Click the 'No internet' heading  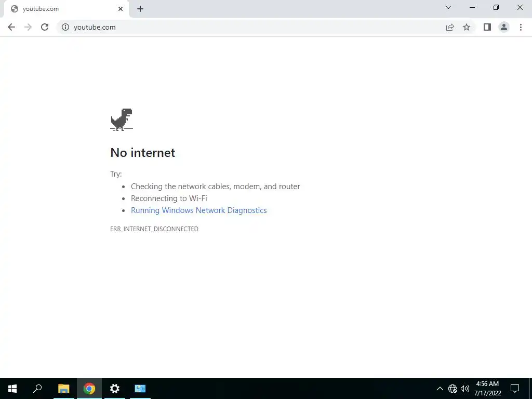[143, 153]
